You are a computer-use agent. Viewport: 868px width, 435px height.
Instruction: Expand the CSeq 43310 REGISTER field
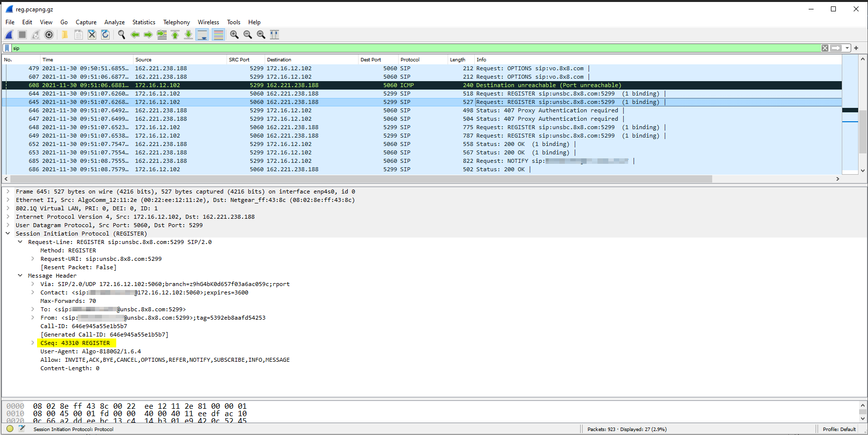coord(33,343)
